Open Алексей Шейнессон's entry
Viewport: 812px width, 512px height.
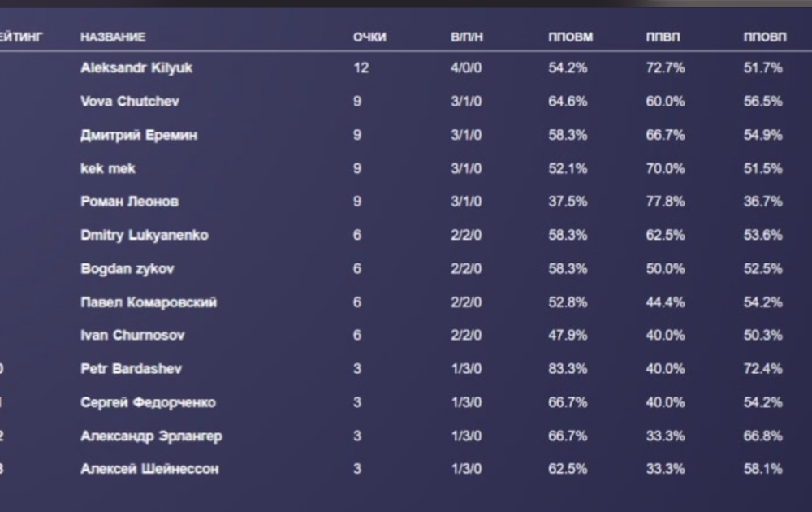pyautogui.click(x=149, y=469)
